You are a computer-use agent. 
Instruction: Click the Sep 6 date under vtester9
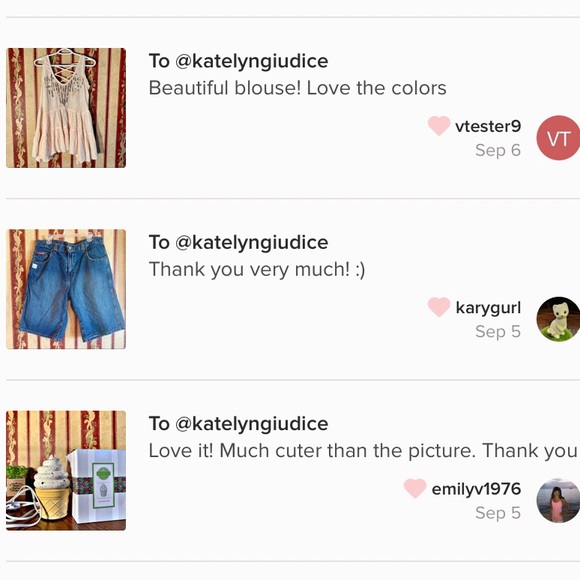point(498,150)
